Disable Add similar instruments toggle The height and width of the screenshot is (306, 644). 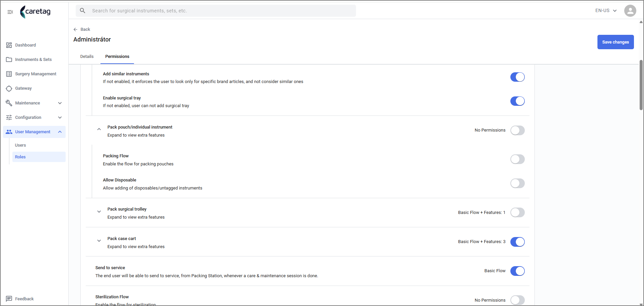tap(517, 77)
